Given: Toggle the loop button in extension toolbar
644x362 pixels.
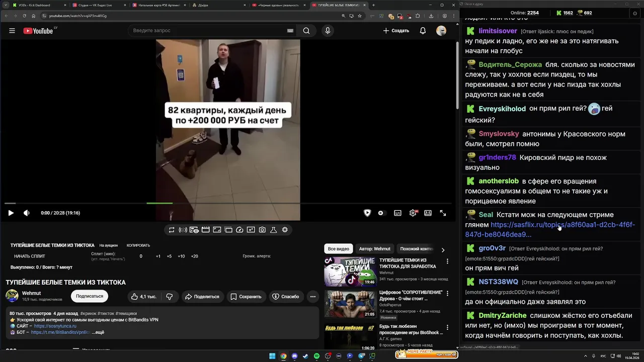Looking at the screenshot, I should [172, 230].
